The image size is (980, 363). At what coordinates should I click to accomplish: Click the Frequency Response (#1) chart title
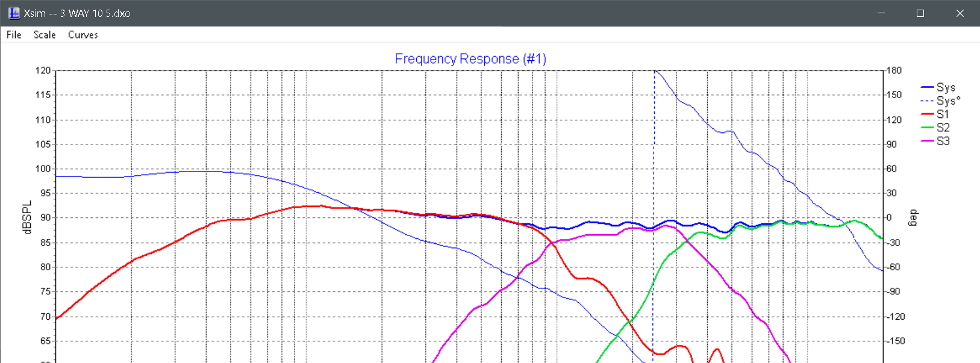point(470,59)
